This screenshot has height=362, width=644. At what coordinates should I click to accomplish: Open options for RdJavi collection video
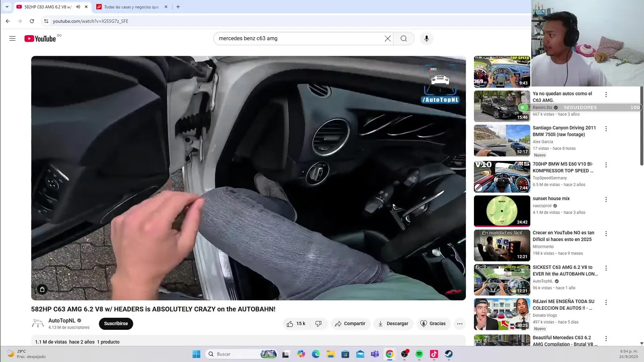[606, 303]
